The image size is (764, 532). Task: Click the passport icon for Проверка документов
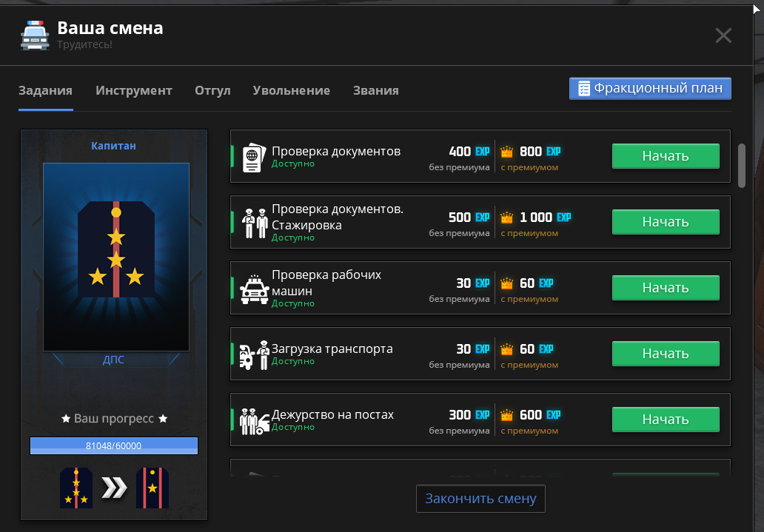253,157
